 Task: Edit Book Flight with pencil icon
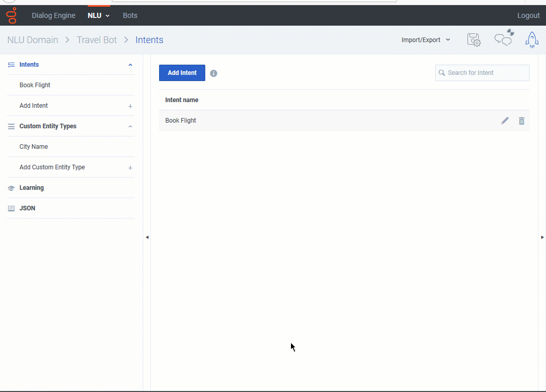point(505,121)
